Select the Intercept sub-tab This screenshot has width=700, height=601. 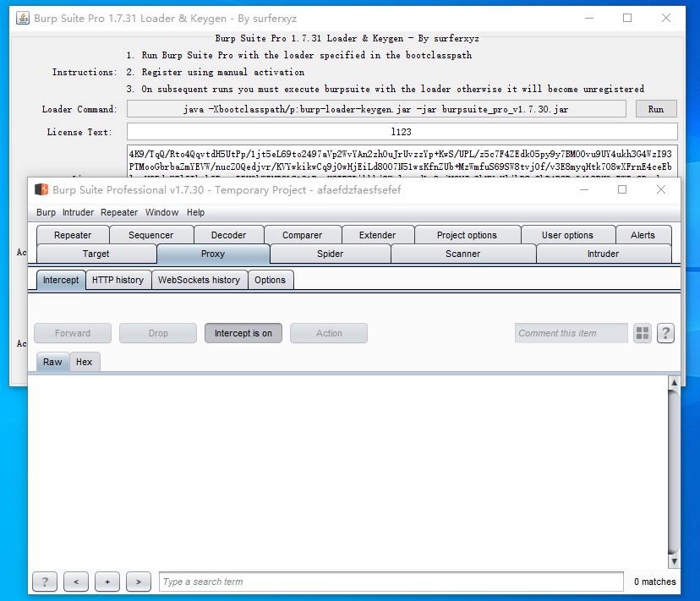(61, 280)
